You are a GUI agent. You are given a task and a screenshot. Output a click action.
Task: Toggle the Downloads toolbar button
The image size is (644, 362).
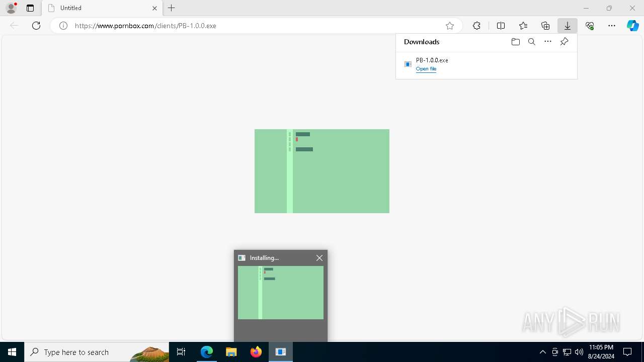568,26
